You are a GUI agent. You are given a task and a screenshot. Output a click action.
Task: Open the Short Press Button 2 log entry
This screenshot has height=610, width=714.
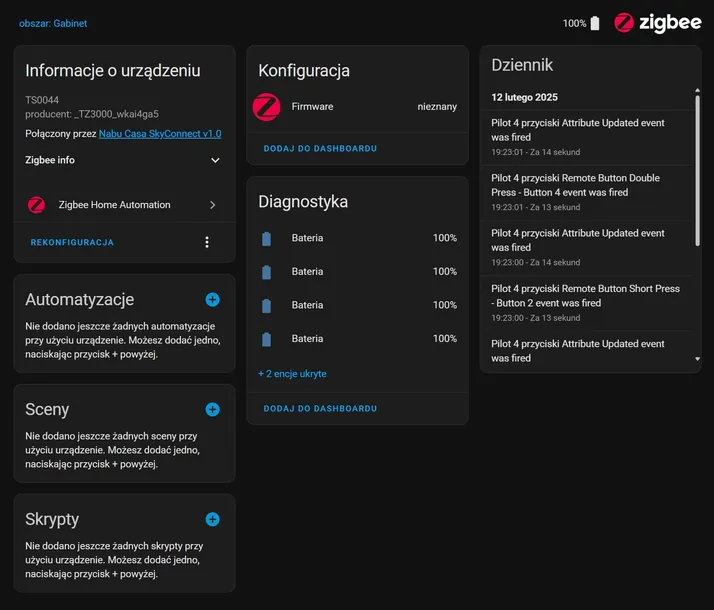tap(586, 303)
